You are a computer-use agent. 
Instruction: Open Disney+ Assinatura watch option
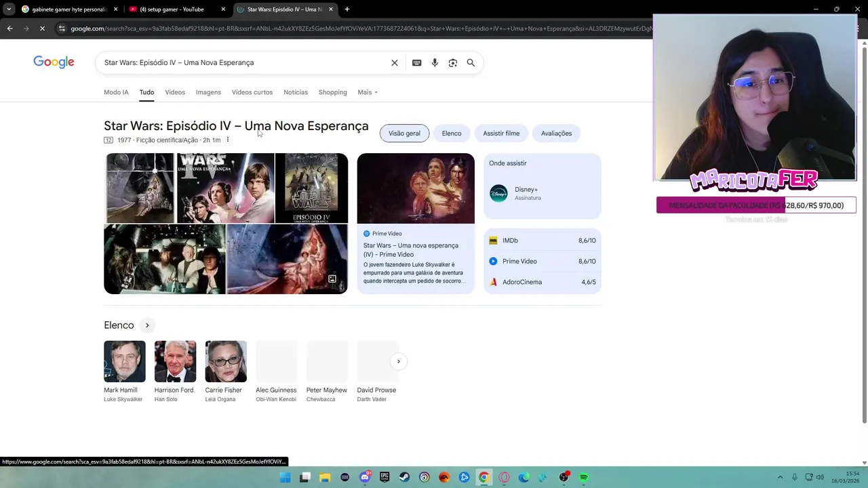pos(542,193)
